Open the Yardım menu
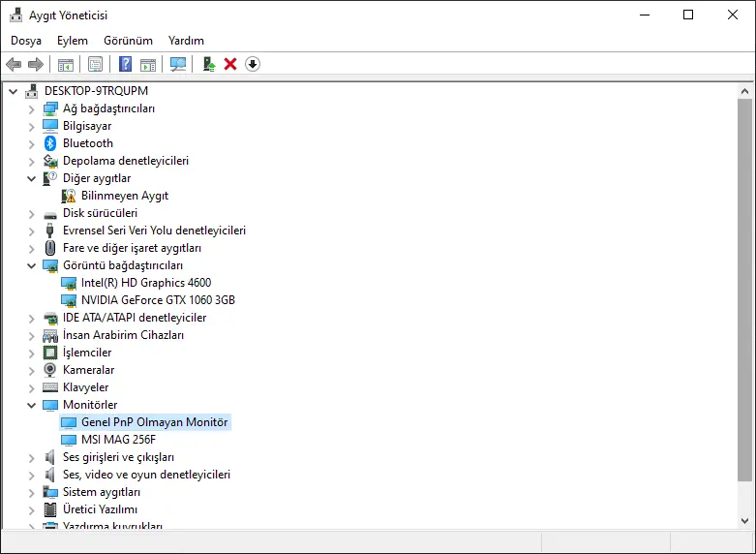The image size is (756, 554). point(186,41)
